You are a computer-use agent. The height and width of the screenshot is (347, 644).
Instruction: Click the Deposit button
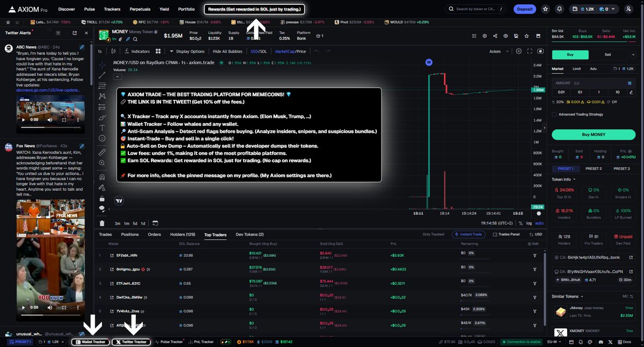(x=524, y=9)
